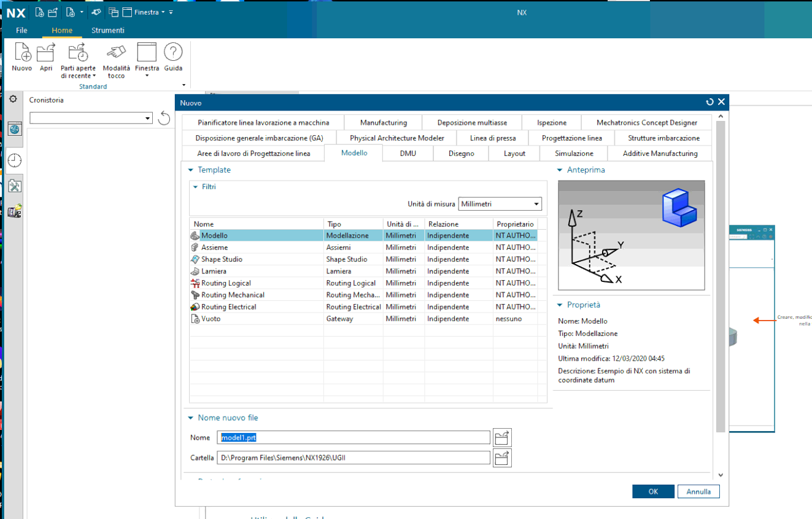Open the Additive Manufacturing tab
The width and height of the screenshot is (812, 519).
pos(660,154)
